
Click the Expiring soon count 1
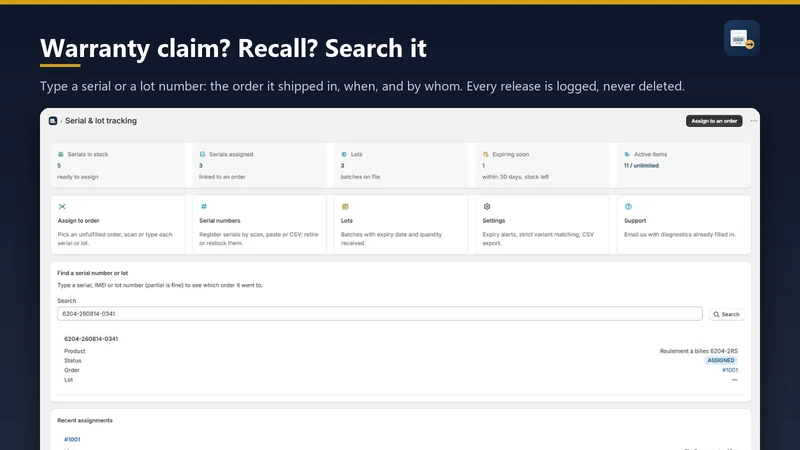(x=484, y=166)
